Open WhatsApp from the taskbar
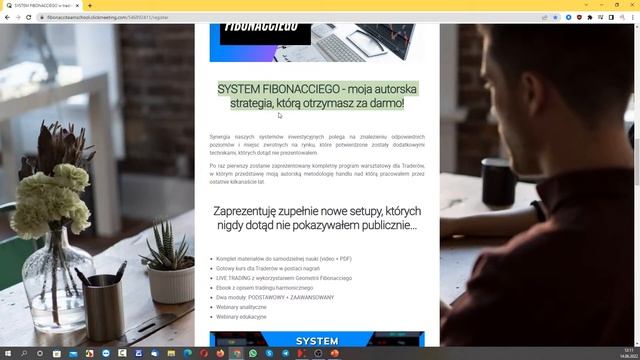The height and width of the screenshot is (360, 640). [x=253, y=353]
